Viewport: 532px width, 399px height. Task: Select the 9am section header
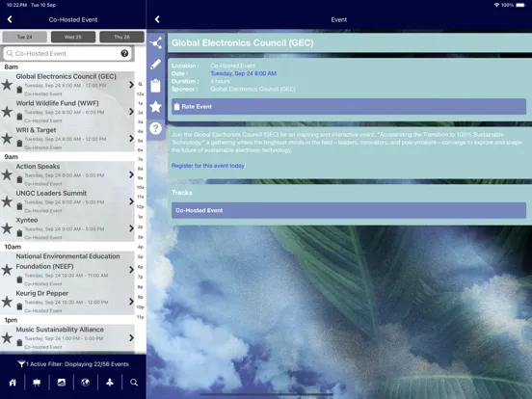(x=67, y=157)
